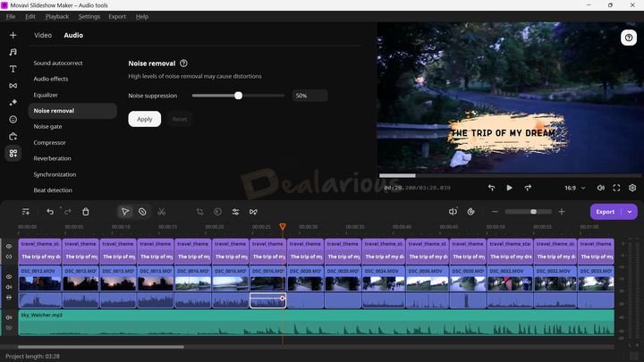The height and width of the screenshot is (362, 644).
Task: Toggle fullscreen preview
Action: pyautogui.click(x=616, y=188)
